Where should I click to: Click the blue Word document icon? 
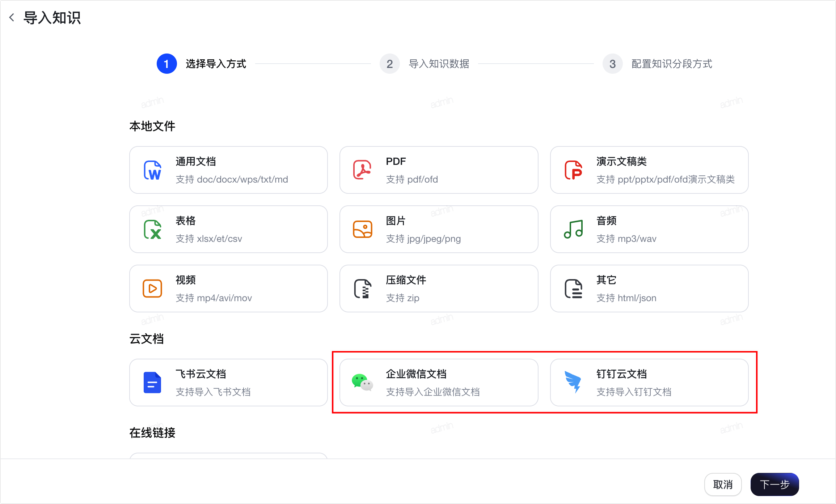coord(152,170)
